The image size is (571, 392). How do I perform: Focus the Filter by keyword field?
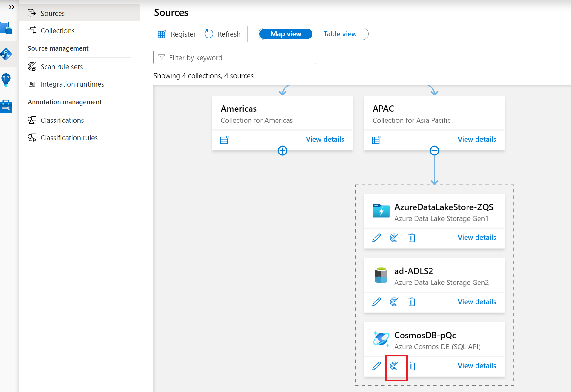[x=235, y=57]
